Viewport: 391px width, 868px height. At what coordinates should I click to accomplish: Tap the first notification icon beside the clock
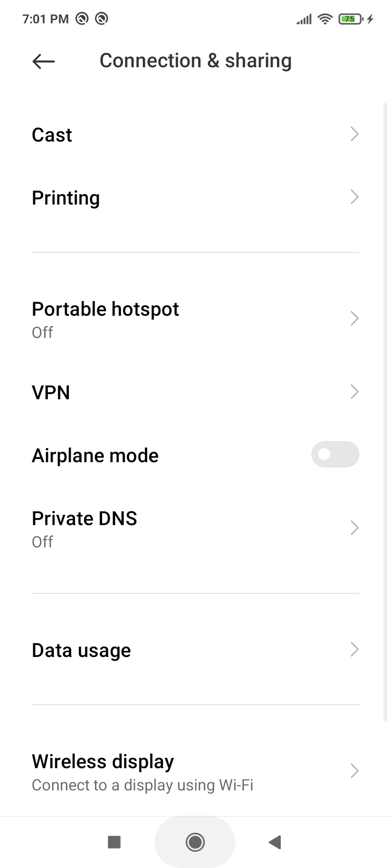coord(82,19)
